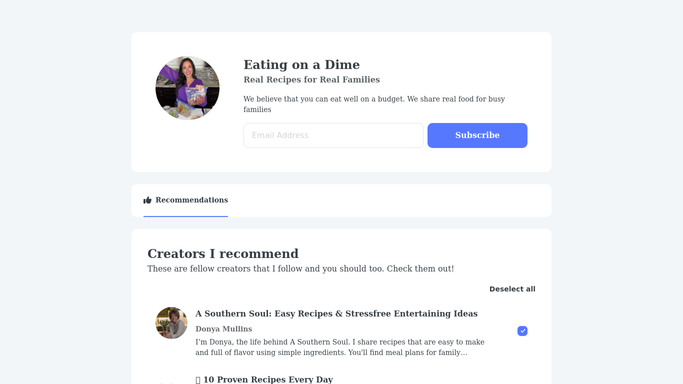Focus the Email Address field
This screenshot has width=683, height=384.
pos(333,135)
